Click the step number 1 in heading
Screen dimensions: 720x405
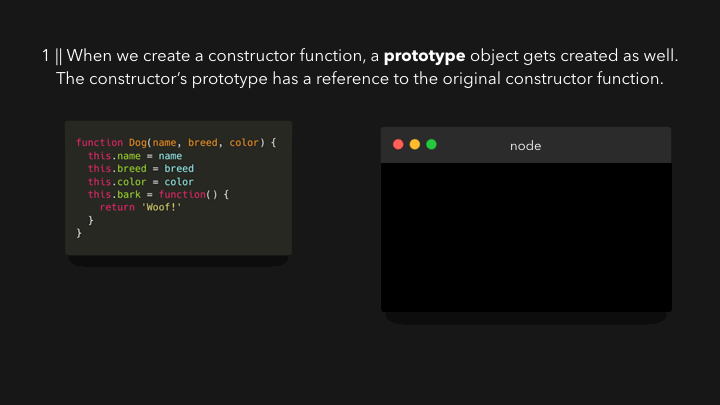pos(45,56)
